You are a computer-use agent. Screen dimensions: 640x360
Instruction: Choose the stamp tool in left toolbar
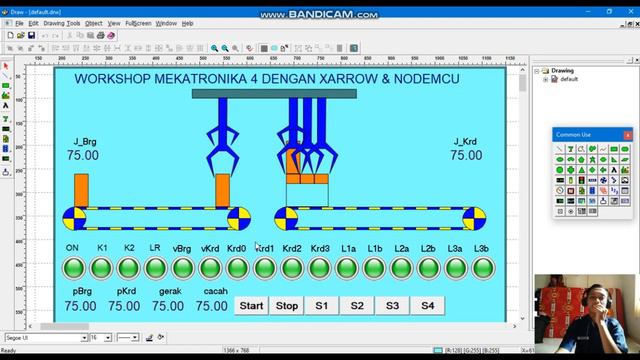tap(6, 172)
